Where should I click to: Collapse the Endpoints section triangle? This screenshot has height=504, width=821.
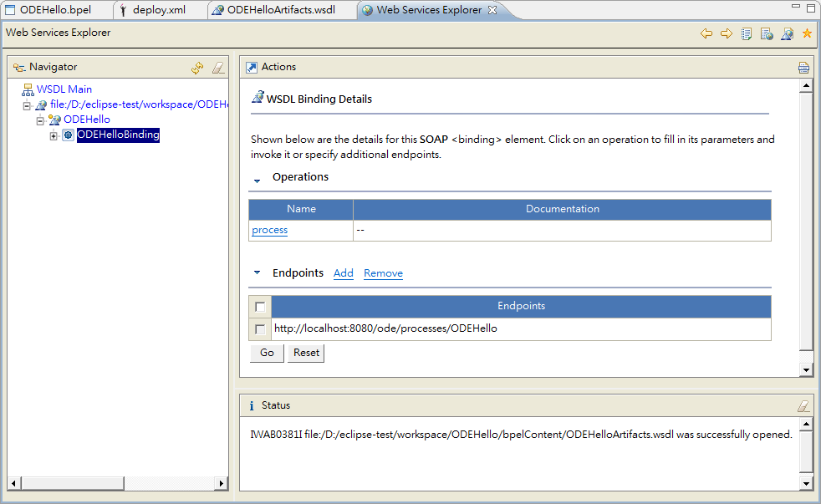[258, 272]
